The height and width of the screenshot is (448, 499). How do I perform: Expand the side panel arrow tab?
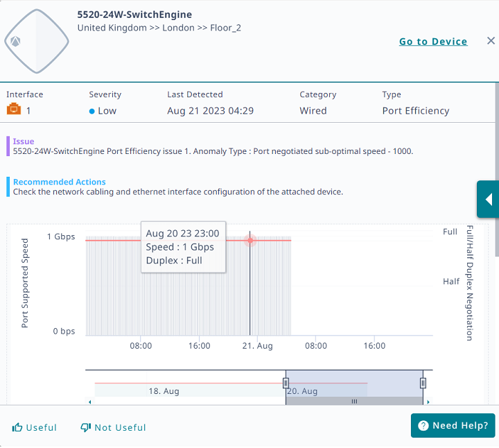pyautogui.click(x=488, y=200)
